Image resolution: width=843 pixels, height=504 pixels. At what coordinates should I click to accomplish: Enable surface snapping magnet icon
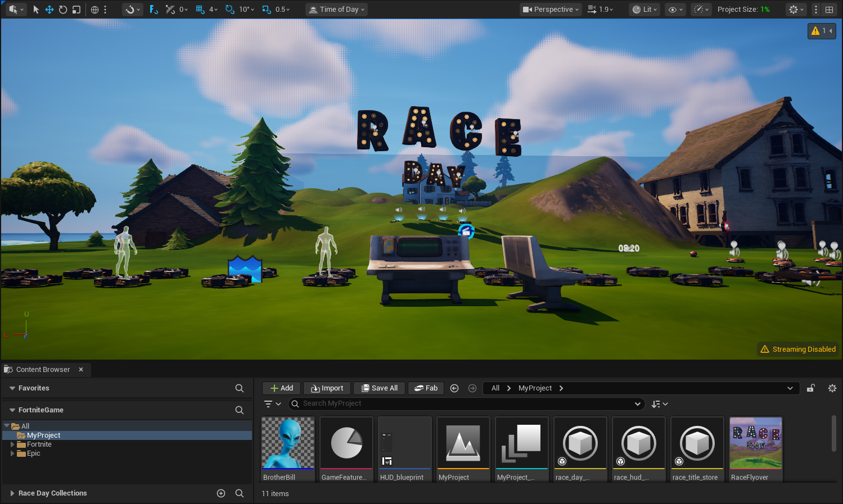[x=129, y=9]
